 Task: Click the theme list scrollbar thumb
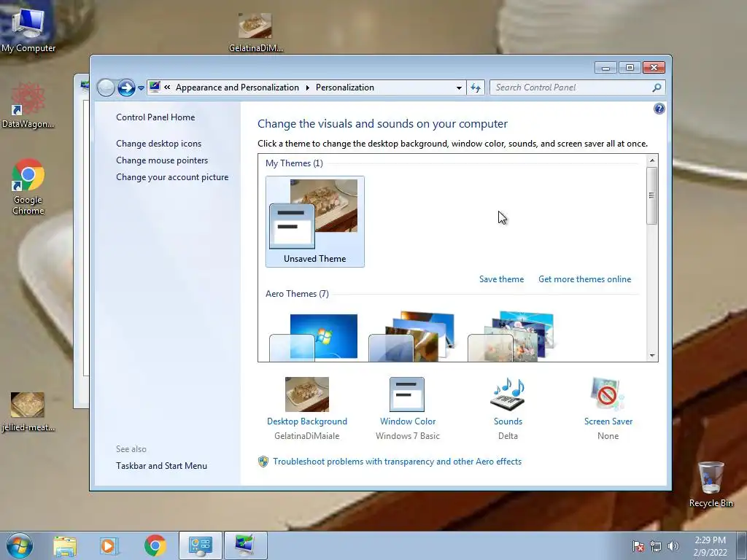pos(652,195)
